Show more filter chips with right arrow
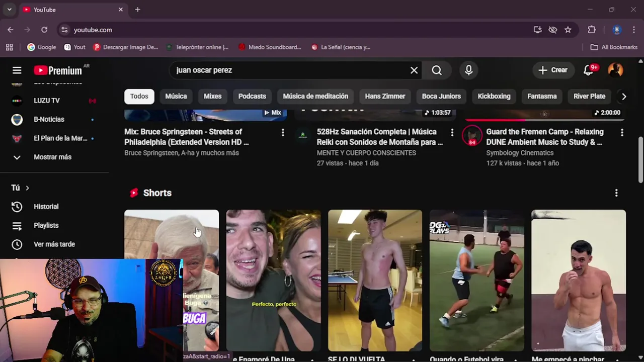 [x=624, y=96]
